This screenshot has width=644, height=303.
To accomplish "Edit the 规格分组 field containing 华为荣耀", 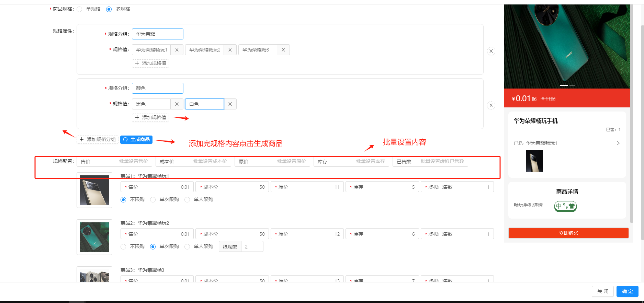I will 158,34.
